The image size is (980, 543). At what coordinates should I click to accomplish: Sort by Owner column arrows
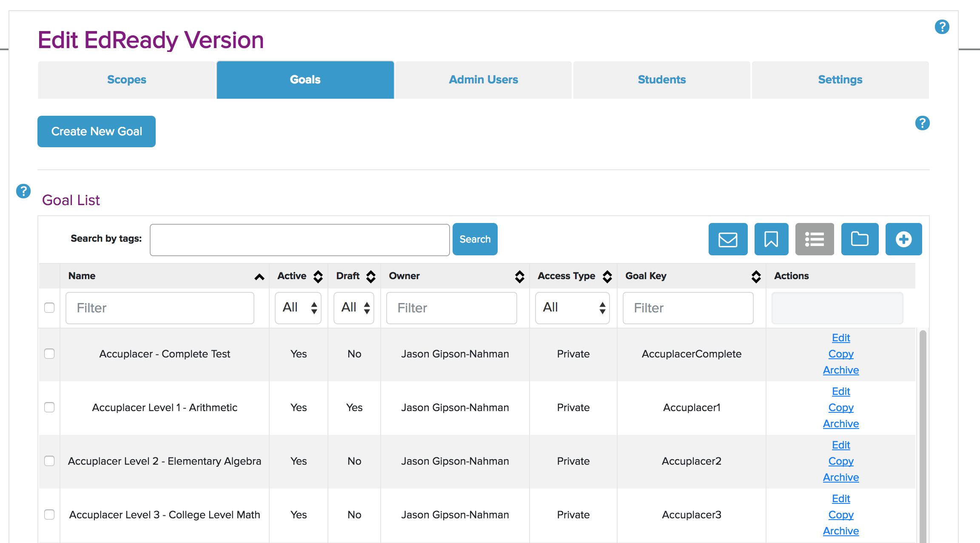(x=520, y=277)
